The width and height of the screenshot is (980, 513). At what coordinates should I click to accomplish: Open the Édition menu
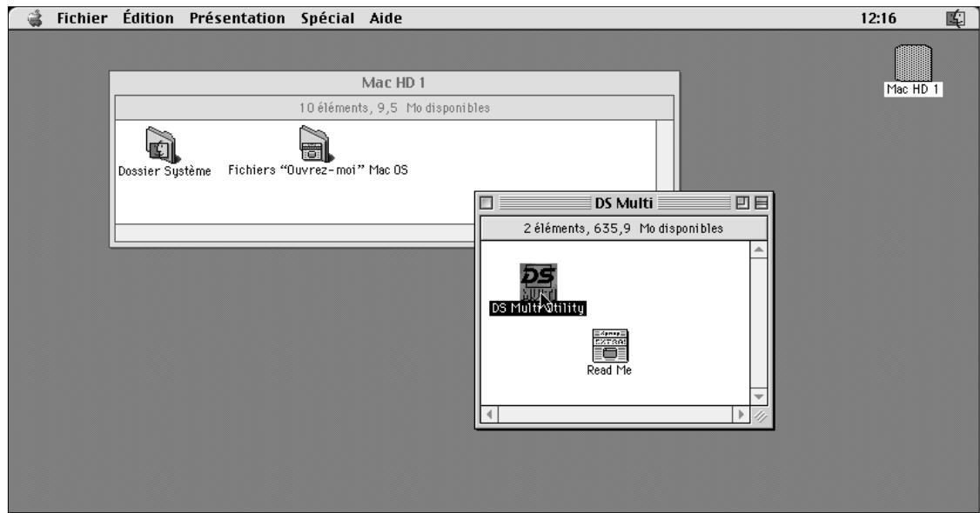click(x=148, y=18)
